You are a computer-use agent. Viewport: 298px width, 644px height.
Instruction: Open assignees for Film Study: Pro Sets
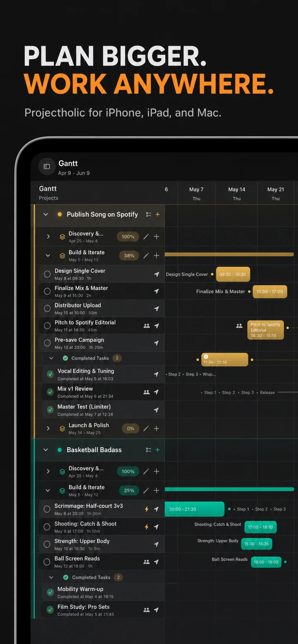point(147,610)
